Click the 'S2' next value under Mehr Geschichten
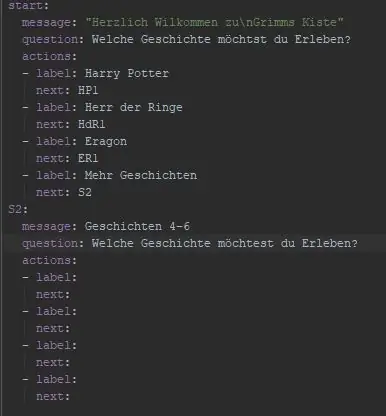This screenshot has height=416, width=386. pos(85,192)
